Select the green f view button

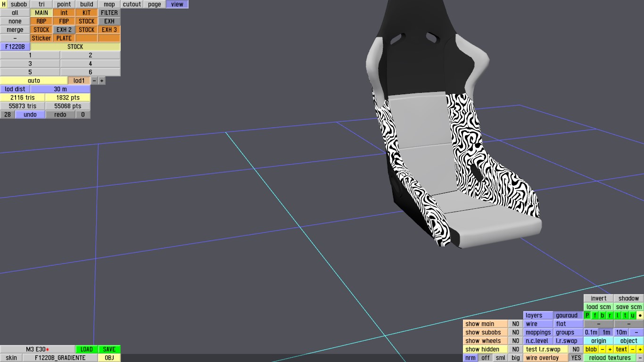click(595, 315)
